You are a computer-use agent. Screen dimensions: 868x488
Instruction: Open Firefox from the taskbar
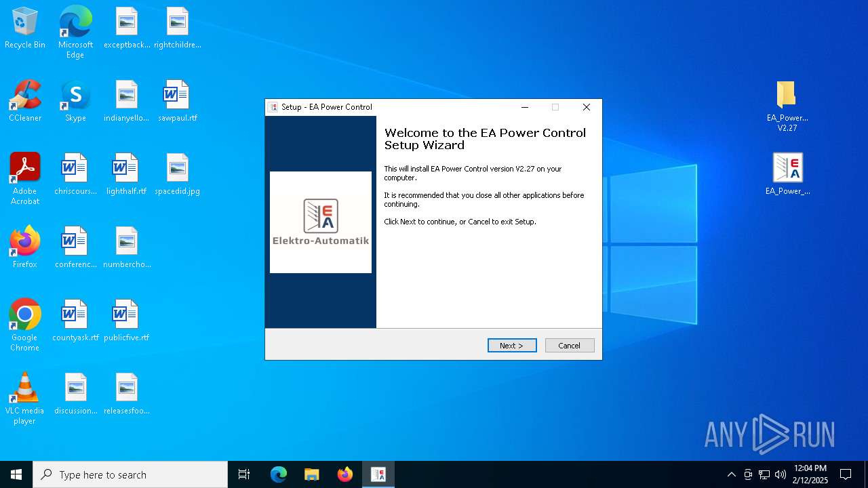click(345, 474)
